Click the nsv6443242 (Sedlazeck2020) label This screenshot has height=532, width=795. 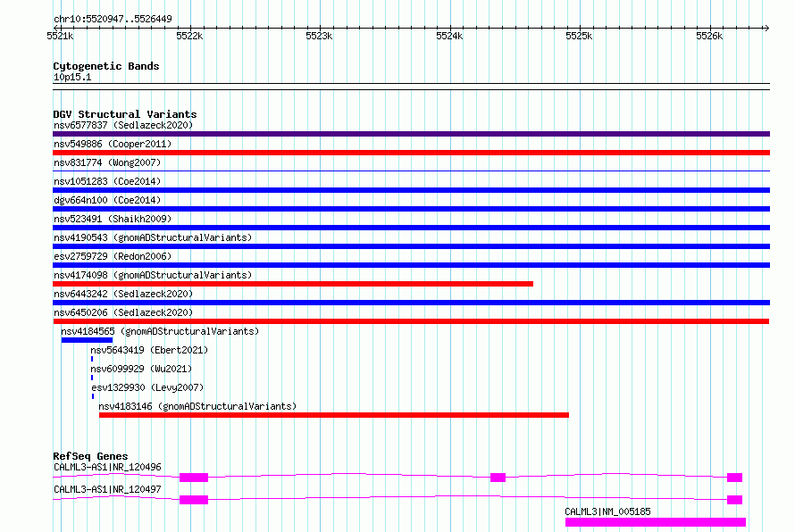point(123,294)
